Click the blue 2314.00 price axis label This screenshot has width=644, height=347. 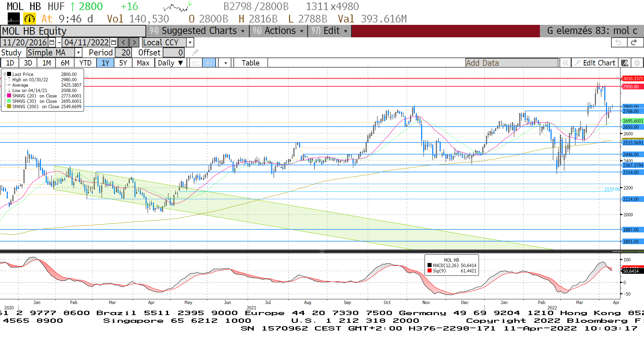pos(633,172)
